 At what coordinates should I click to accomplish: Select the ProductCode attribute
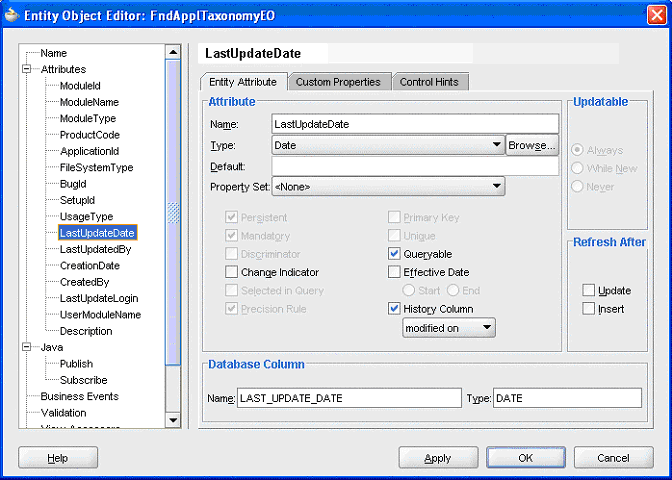pyautogui.click(x=90, y=135)
